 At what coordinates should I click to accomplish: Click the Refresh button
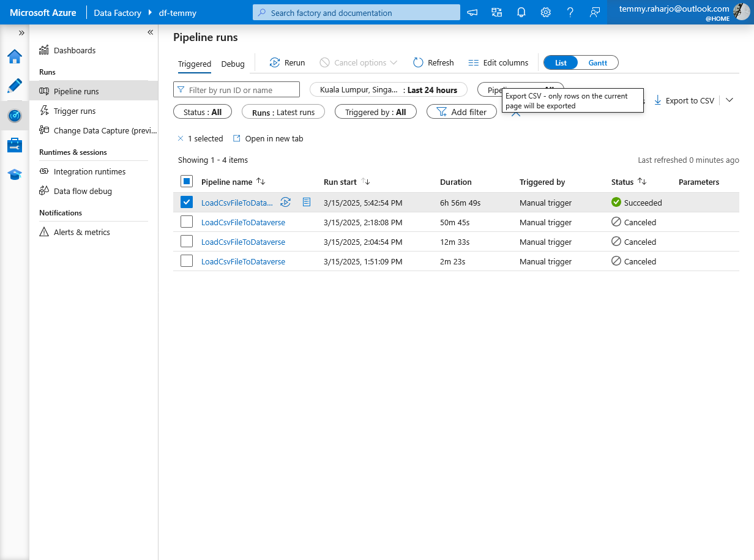[433, 62]
